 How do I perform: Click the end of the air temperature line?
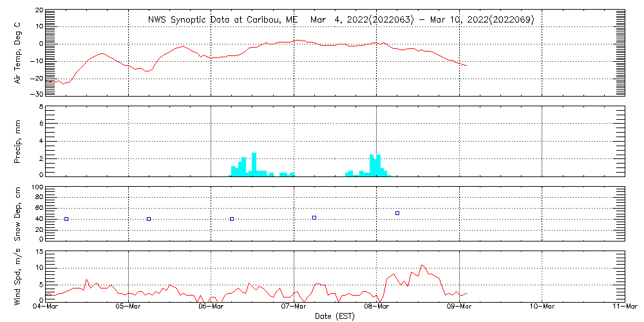click(466, 66)
